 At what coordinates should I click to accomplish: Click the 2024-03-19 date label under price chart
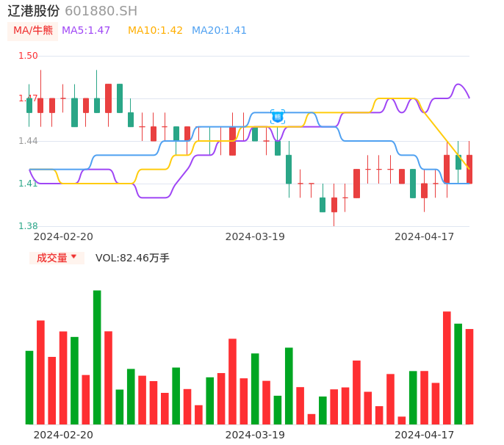[x=255, y=236]
